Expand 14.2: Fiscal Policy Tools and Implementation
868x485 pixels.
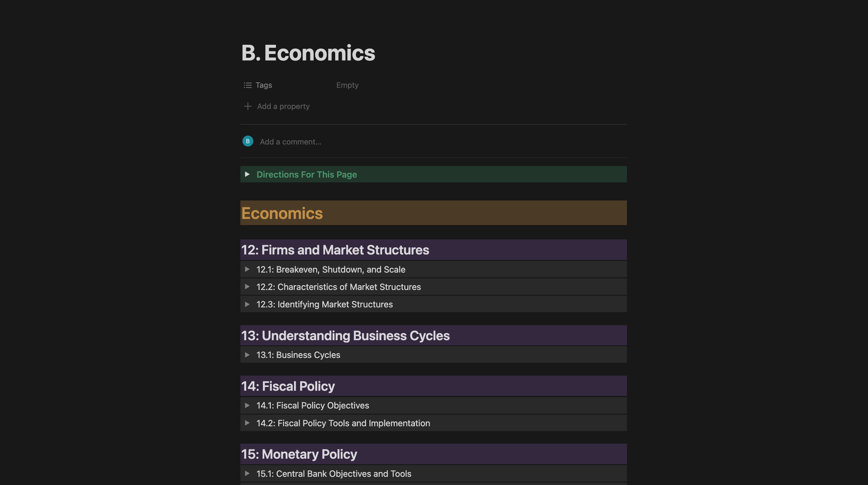(x=247, y=423)
